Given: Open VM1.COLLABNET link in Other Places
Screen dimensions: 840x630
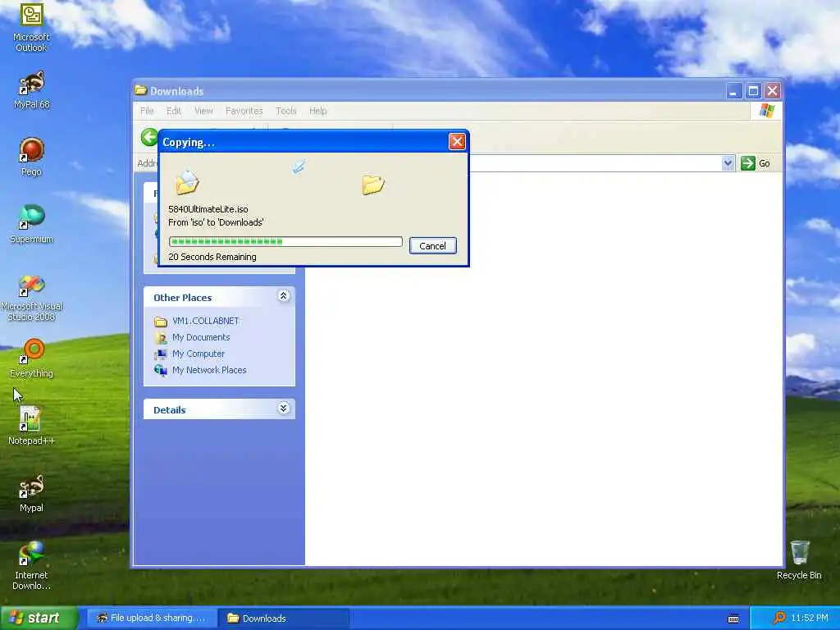Looking at the screenshot, I should (x=206, y=321).
